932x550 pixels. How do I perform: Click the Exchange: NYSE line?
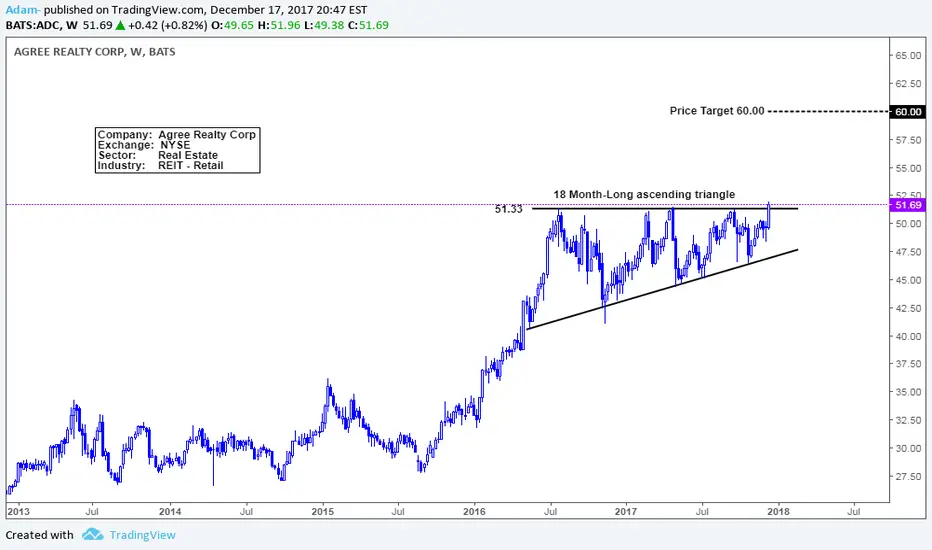pyautogui.click(x=144, y=144)
